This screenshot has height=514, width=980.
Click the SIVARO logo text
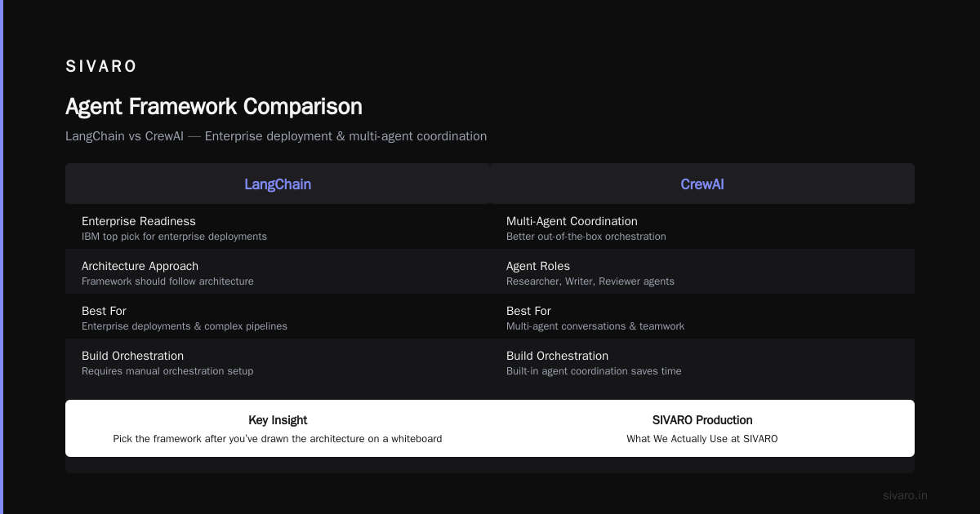(x=101, y=67)
